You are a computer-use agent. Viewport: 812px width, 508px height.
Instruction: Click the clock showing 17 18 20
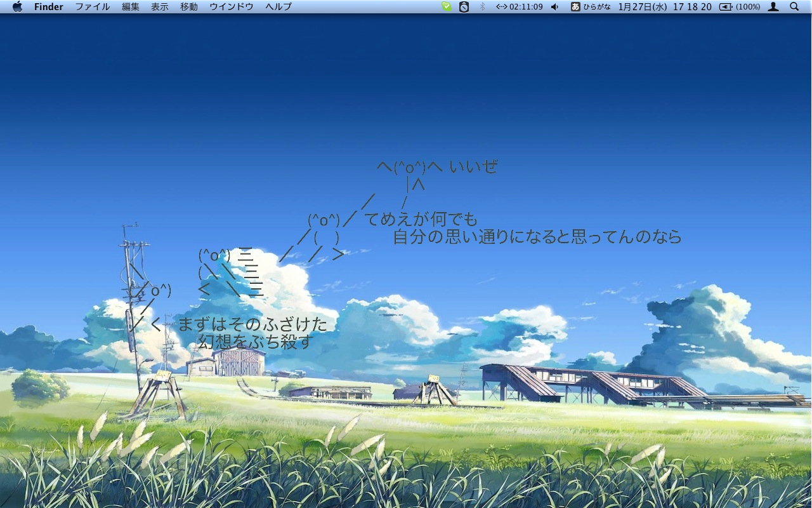tap(692, 7)
